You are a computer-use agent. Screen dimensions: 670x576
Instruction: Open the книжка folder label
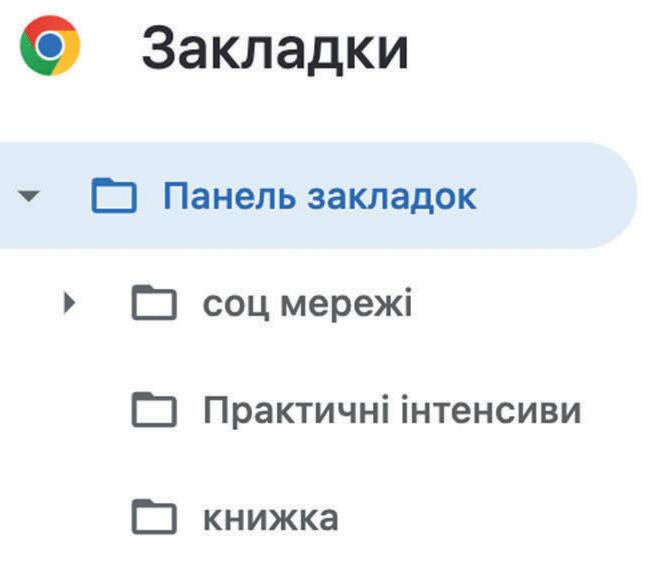click(271, 517)
